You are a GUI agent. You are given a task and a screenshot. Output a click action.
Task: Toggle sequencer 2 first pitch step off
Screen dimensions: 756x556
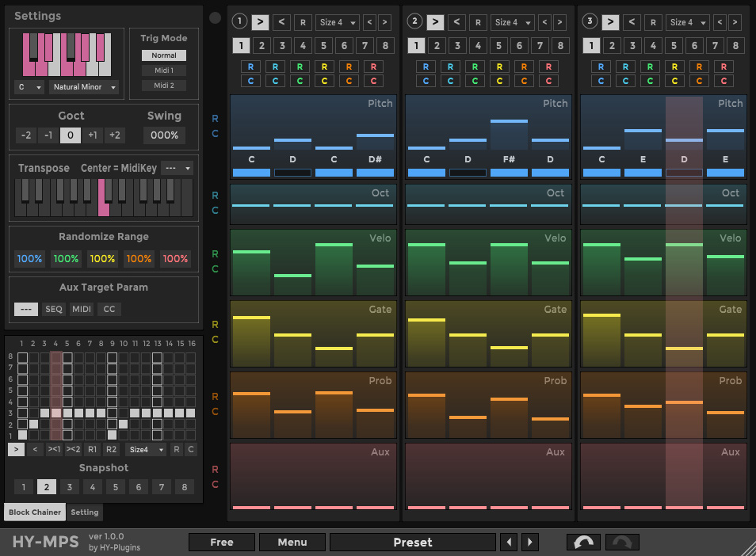[426, 173]
